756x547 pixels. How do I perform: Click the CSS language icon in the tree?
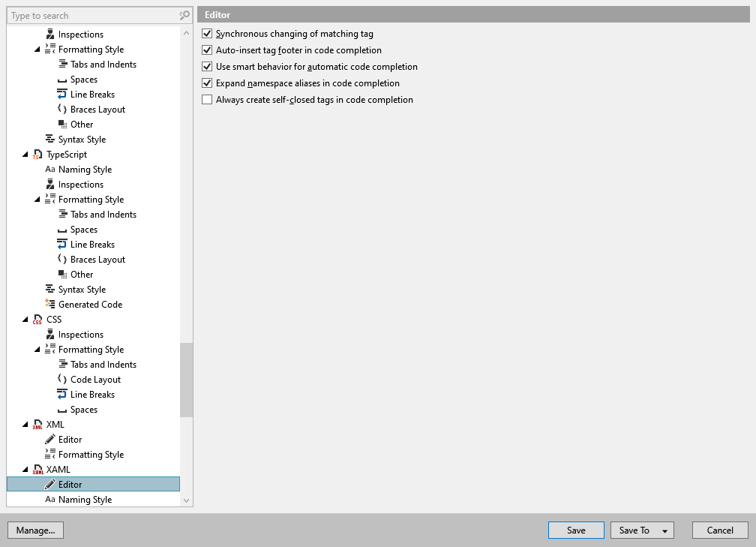point(37,319)
